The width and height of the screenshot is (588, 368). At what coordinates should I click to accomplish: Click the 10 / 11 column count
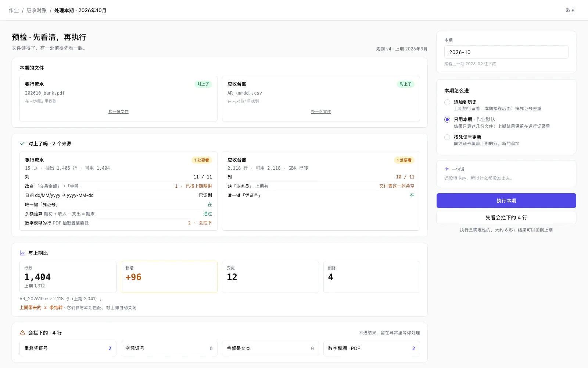[x=405, y=177]
